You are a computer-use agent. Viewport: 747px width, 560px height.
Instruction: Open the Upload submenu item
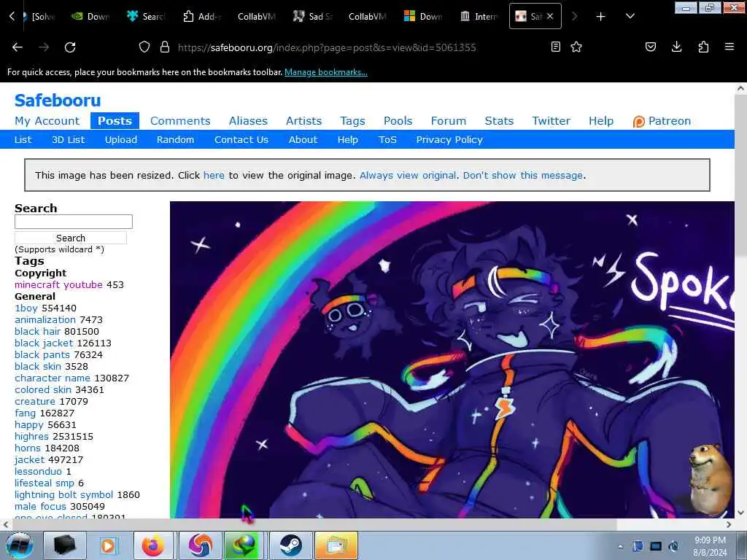point(121,139)
